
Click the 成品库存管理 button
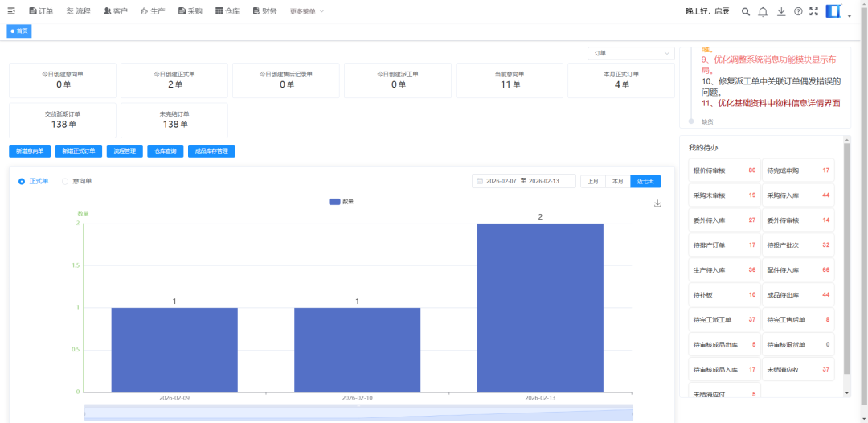(211, 151)
